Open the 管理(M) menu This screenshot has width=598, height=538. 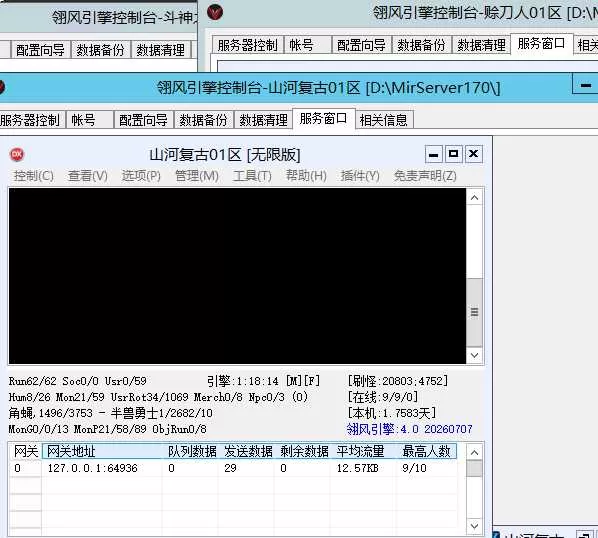click(197, 176)
